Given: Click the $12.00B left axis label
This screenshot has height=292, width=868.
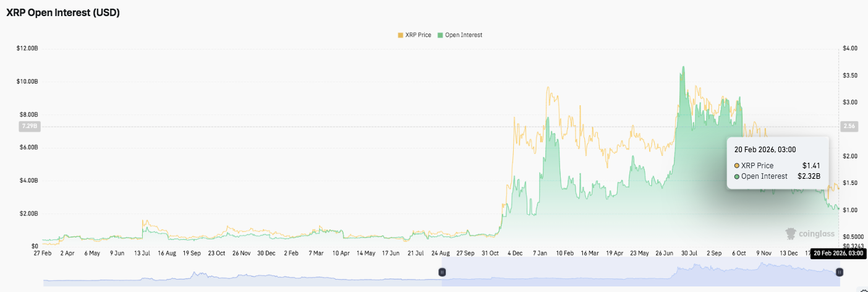Looking at the screenshot, I should tap(27, 48).
